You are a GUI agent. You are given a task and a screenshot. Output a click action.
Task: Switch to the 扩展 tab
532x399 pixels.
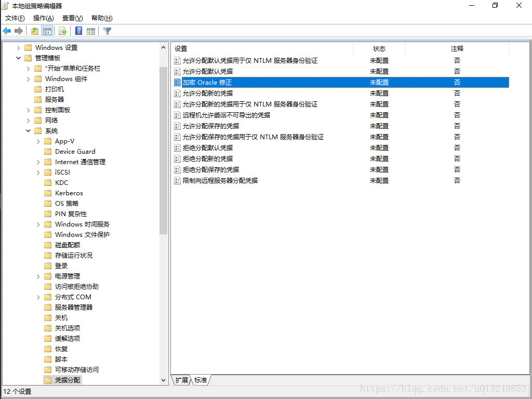(181, 380)
